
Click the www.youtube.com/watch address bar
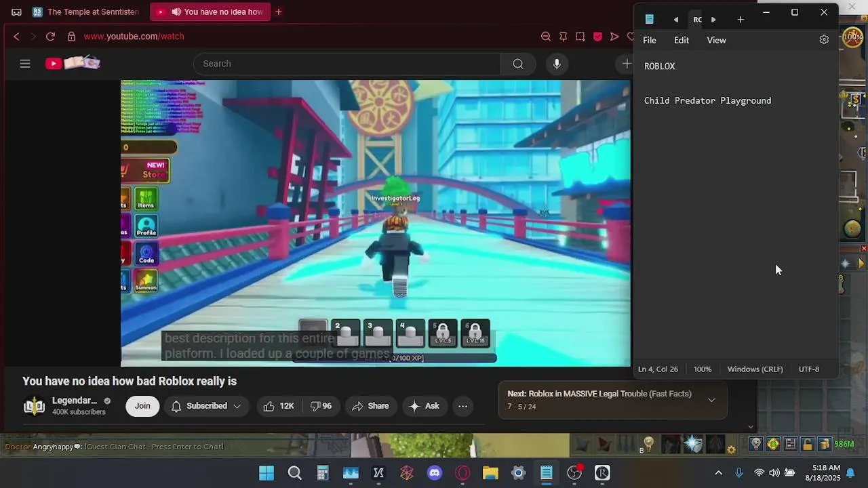[x=134, y=37]
